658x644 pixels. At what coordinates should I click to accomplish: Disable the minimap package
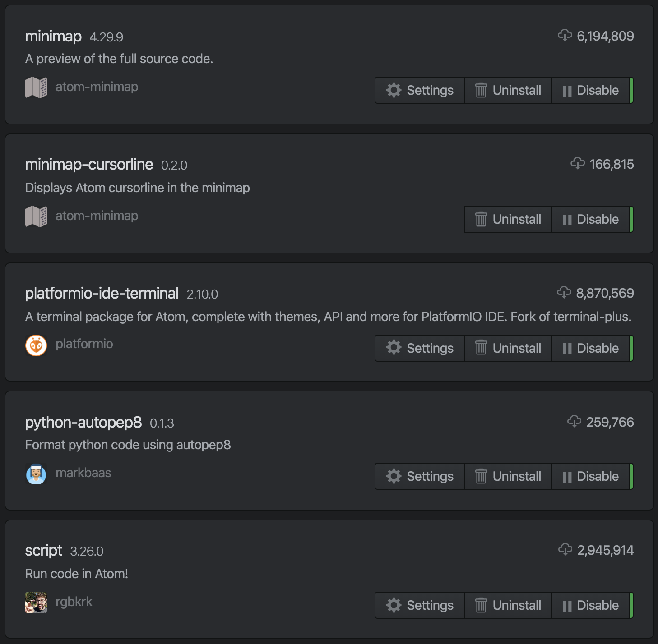click(x=592, y=90)
